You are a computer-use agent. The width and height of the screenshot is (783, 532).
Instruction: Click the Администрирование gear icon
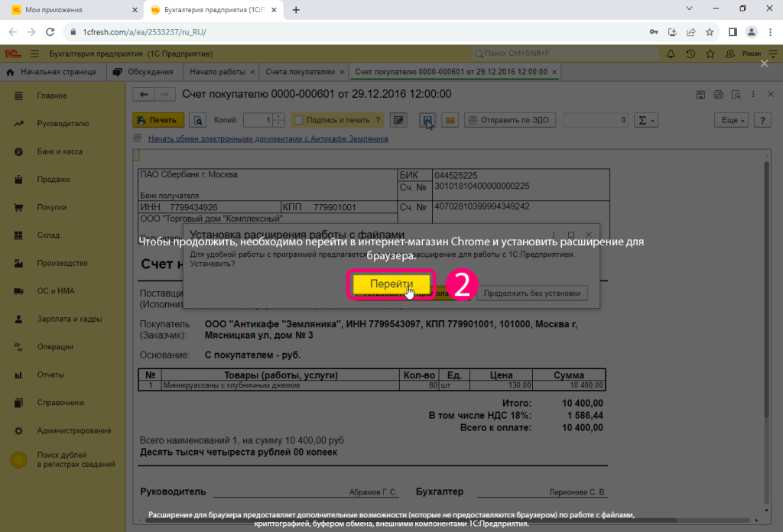[x=18, y=430]
